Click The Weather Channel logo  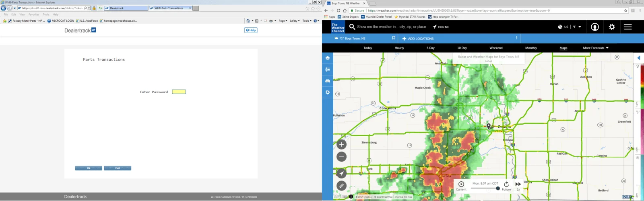click(x=338, y=27)
